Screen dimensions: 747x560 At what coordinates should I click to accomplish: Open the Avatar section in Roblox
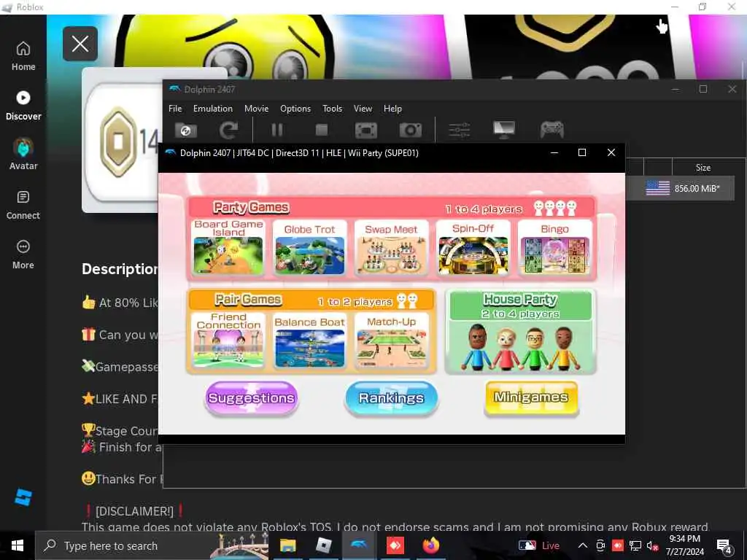[x=23, y=155]
